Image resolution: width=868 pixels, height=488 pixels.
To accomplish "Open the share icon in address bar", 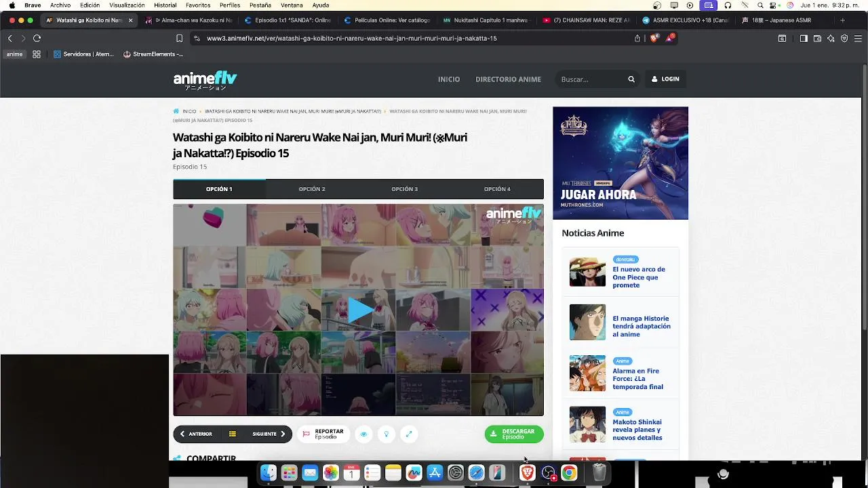I will pos(637,39).
